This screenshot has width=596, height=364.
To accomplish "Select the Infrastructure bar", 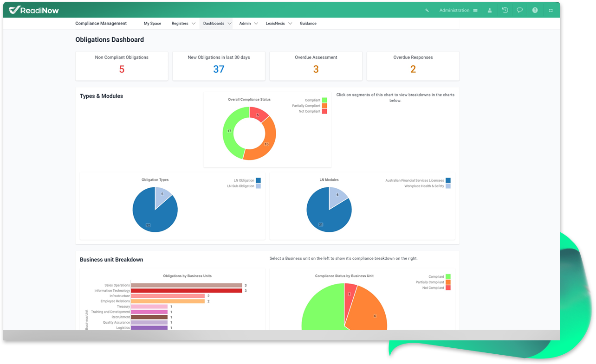I will click(x=168, y=296).
